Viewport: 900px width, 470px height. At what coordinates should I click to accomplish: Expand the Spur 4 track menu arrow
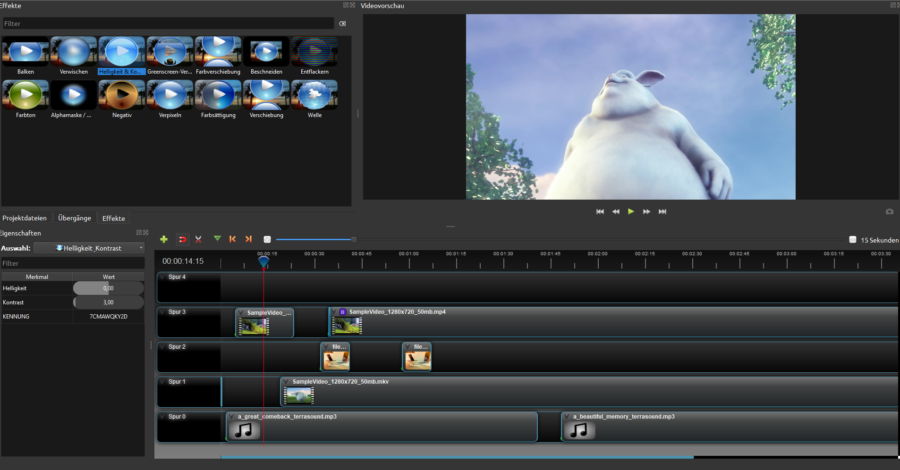click(162, 277)
